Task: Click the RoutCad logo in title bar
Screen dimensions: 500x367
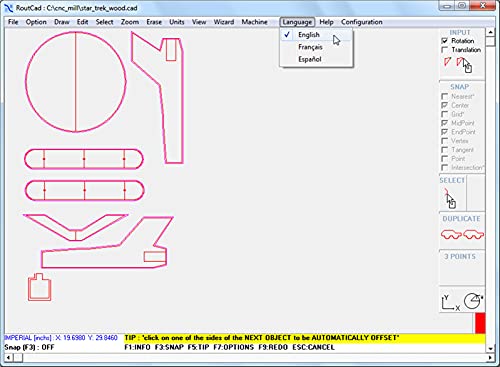Action: click(x=9, y=8)
